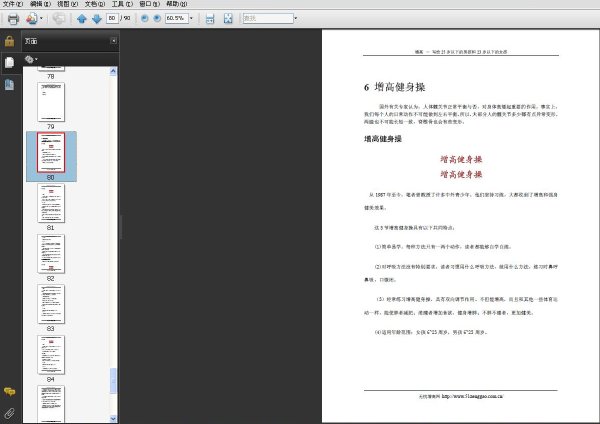Select page 79 thumbnail

pyautogui.click(x=51, y=102)
